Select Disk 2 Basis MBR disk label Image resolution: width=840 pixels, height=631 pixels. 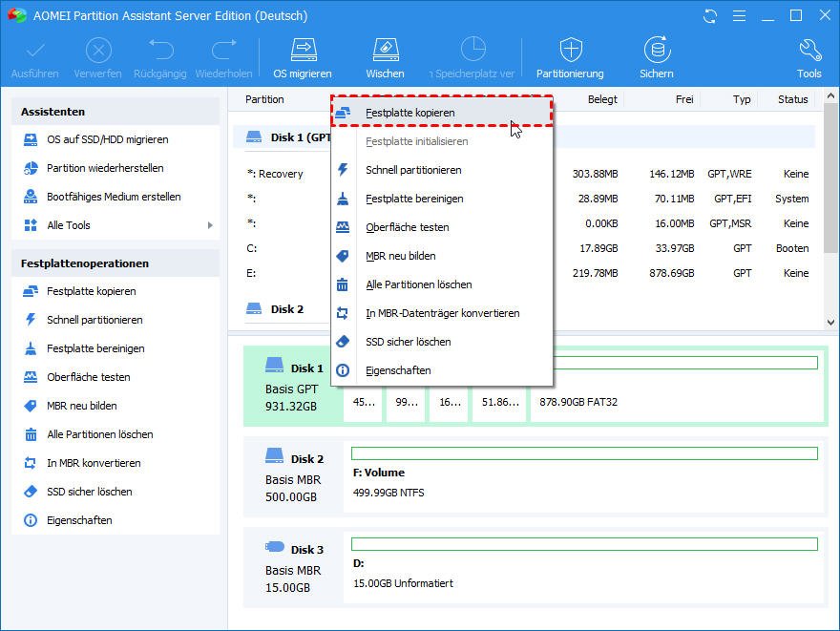294,477
